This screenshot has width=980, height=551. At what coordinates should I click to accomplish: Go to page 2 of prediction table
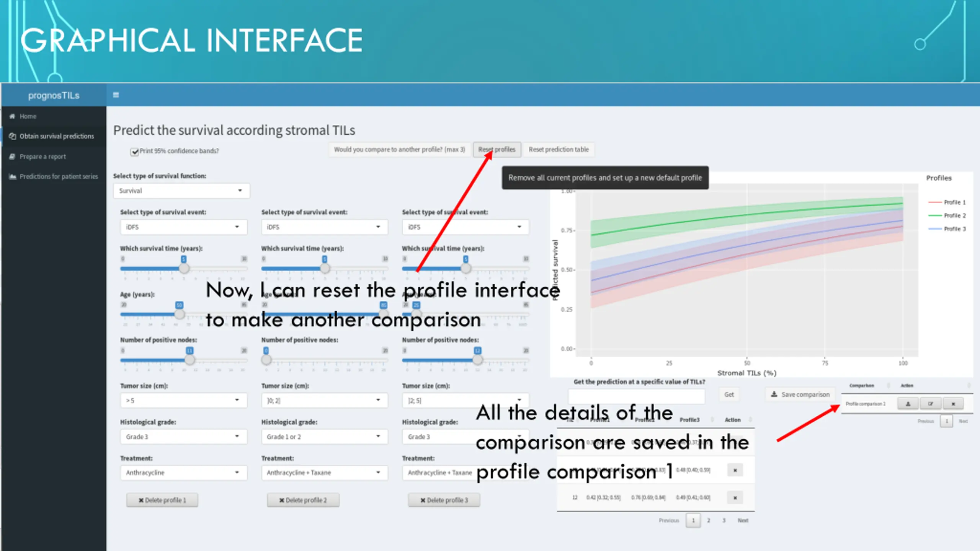pyautogui.click(x=709, y=520)
